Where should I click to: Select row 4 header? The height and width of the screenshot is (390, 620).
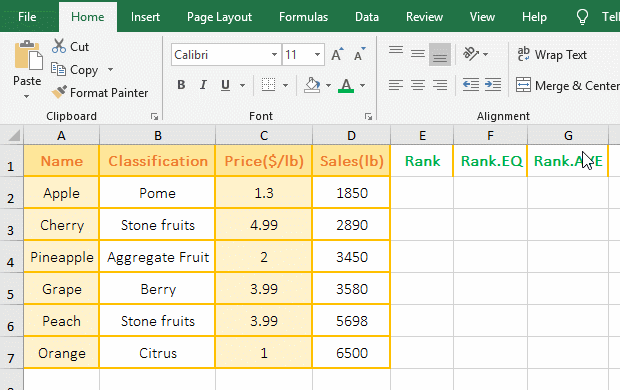coord(11,257)
